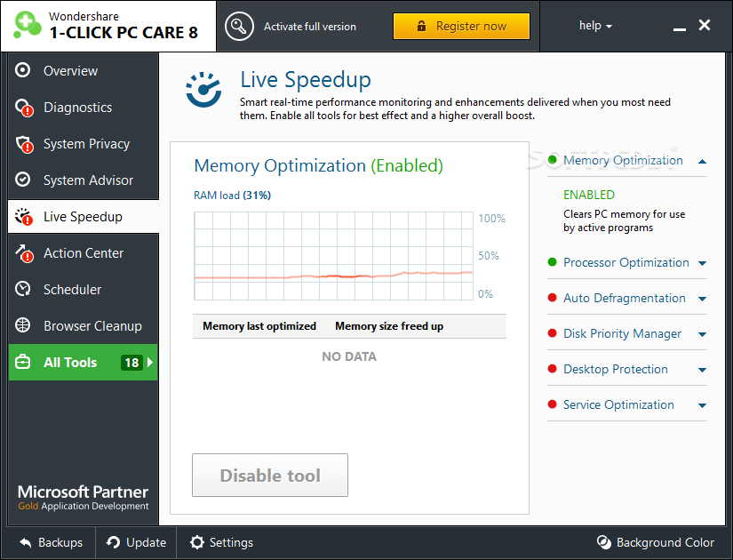Click the Update refresh icon

(x=113, y=543)
